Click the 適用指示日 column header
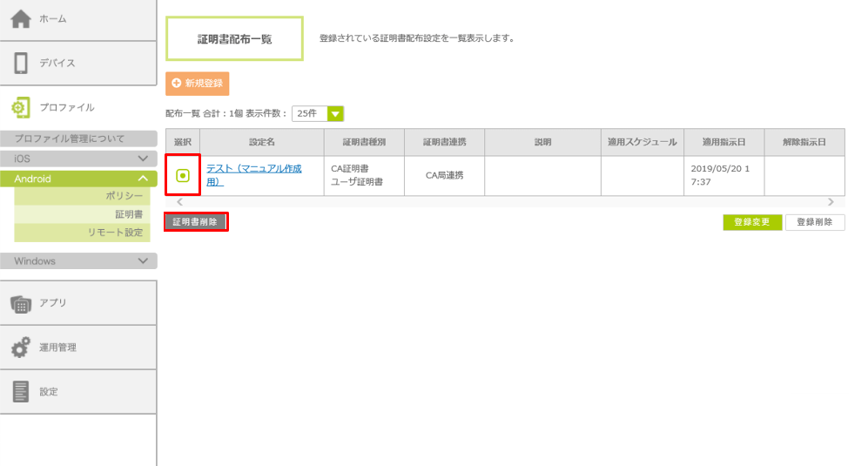Screen dimensions: 868x466 tap(724, 142)
